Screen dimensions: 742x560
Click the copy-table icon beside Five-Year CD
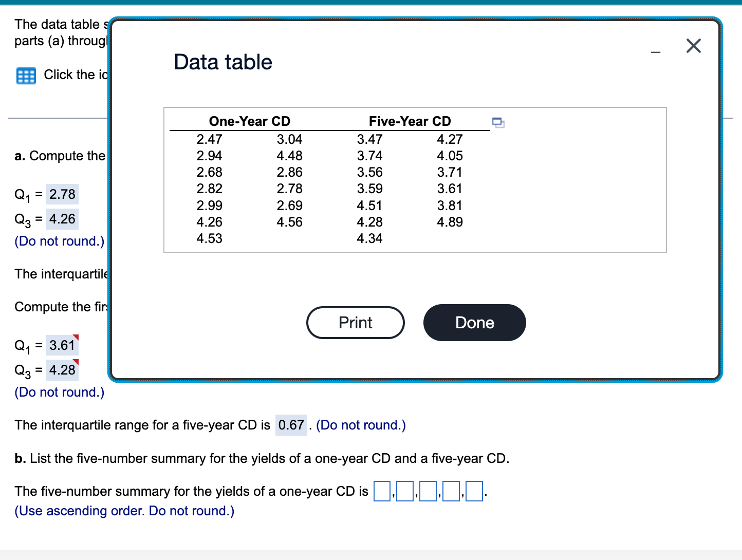pos(498,122)
